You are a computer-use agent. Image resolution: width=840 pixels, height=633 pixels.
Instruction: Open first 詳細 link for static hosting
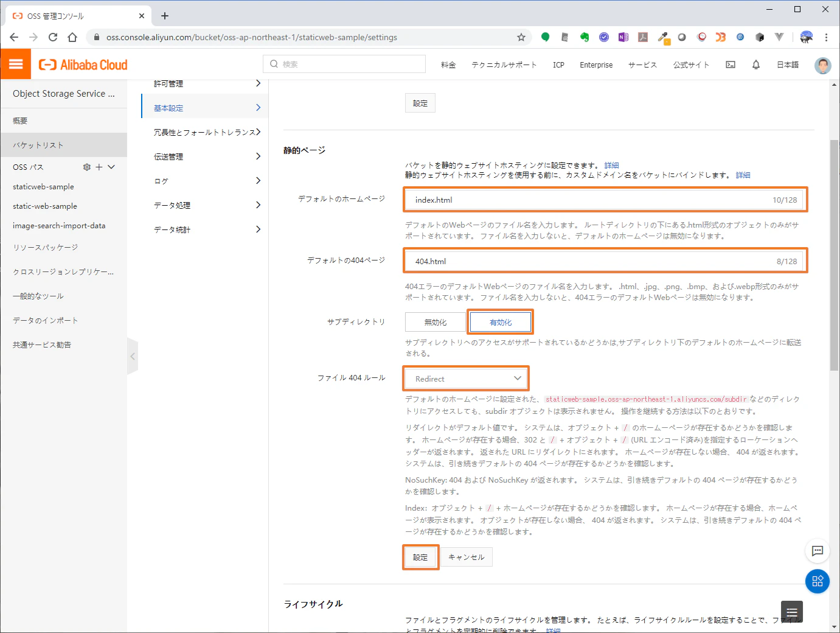(611, 165)
